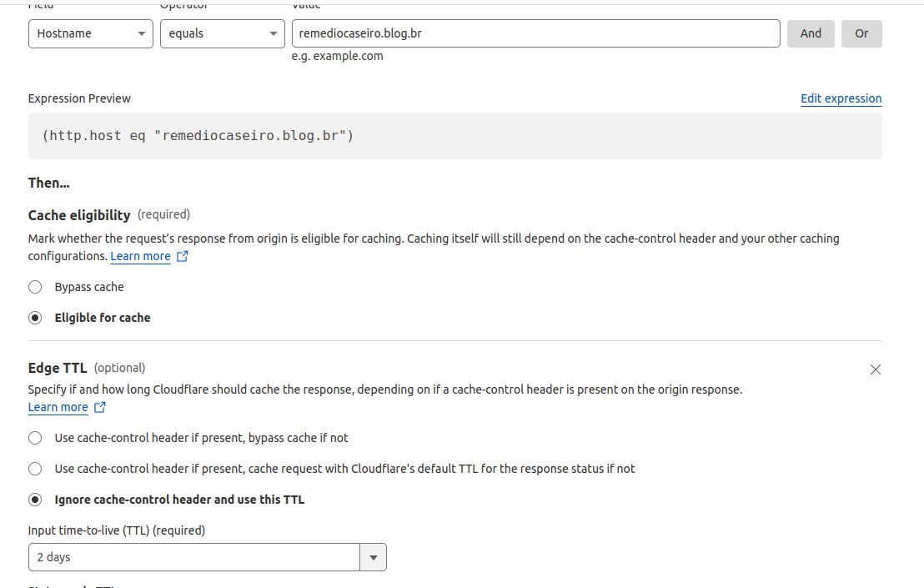Click the arrow button of TTL combo box
Viewport: 924px width, 588px height.
pyautogui.click(x=373, y=557)
